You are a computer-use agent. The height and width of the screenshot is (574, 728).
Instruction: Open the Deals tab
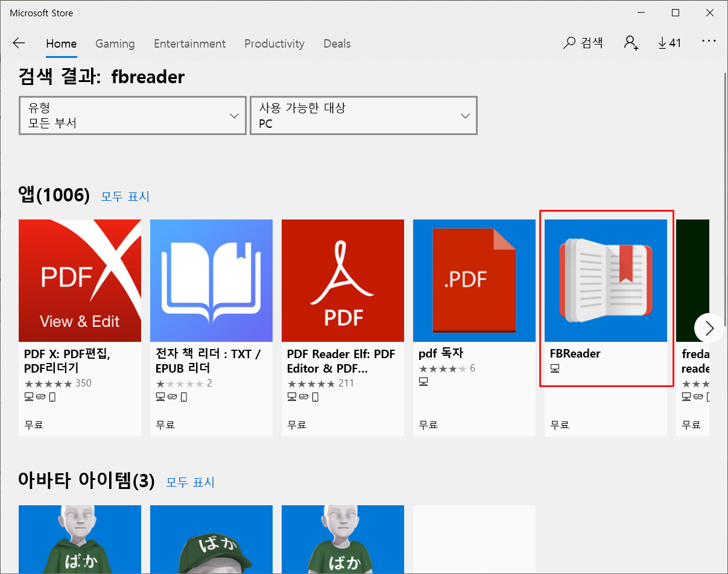click(337, 43)
